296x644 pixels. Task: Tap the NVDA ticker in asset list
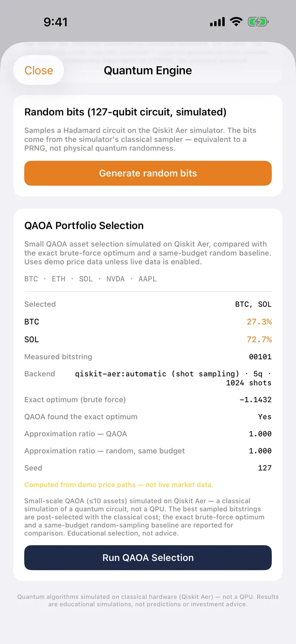coord(115,279)
